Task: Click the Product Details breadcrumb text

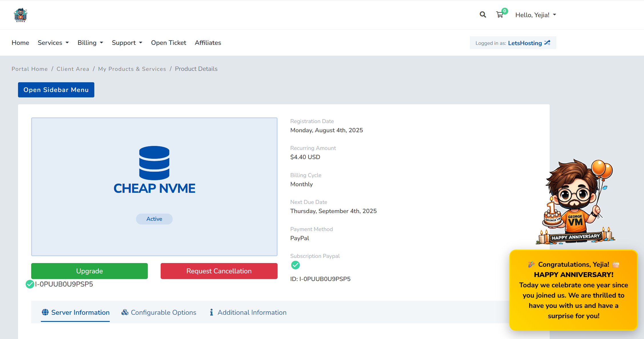Action: pyautogui.click(x=196, y=69)
